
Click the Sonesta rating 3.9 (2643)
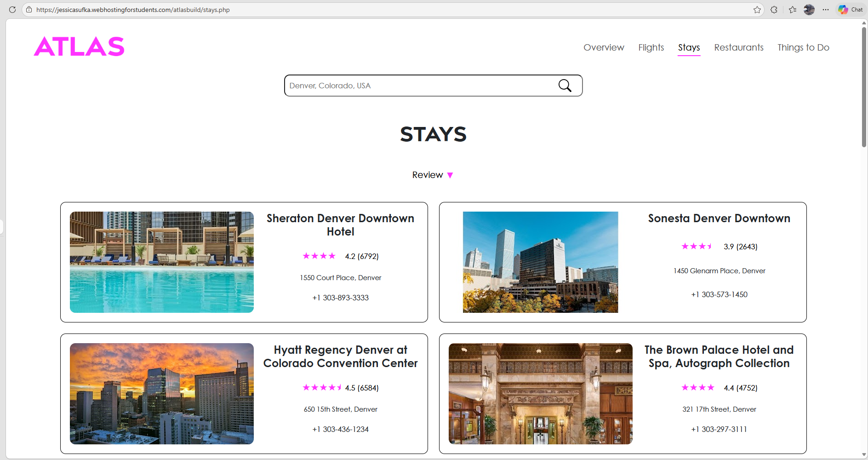click(741, 247)
